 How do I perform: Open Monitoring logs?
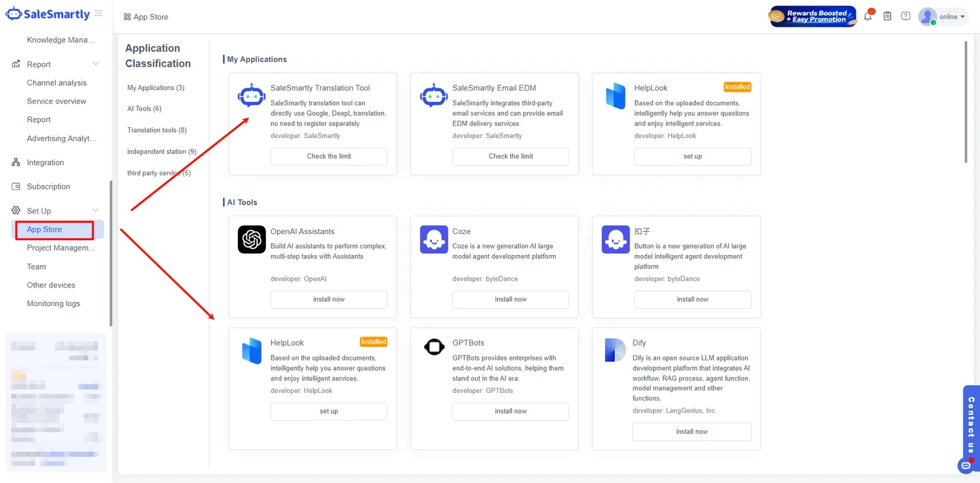pyautogui.click(x=53, y=303)
